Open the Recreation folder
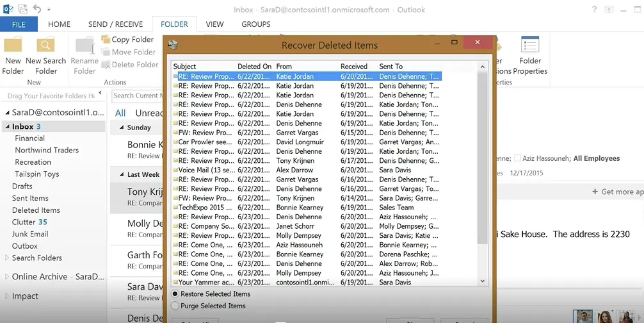Viewport: 644px width, 323px height. (x=33, y=162)
